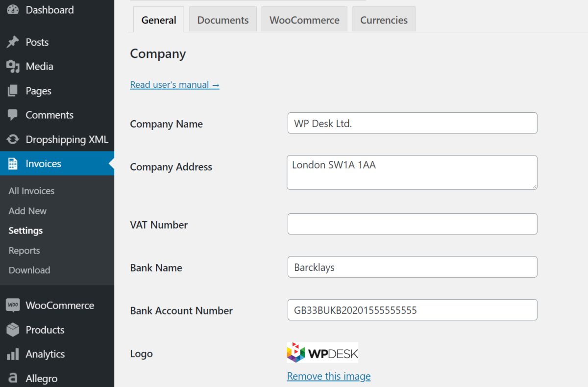Switch to the Documents tab
Screen dimensions: 588x387
(222, 20)
